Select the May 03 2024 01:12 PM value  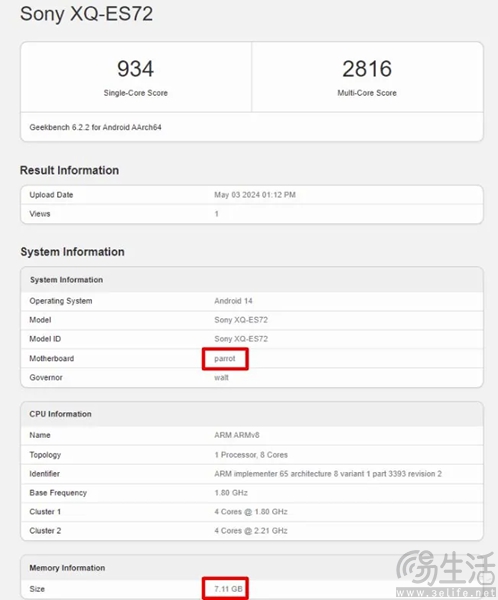(x=255, y=195)
